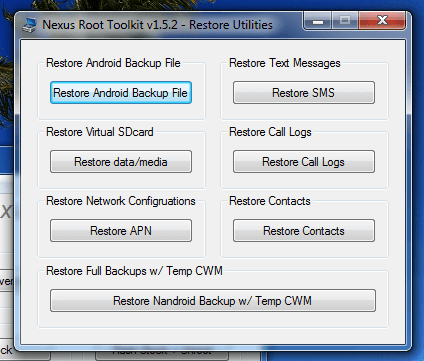Viewport: 424px width, 361px height.
Task: Click the Restore Contacts button
Action: [x=304, y=231]
